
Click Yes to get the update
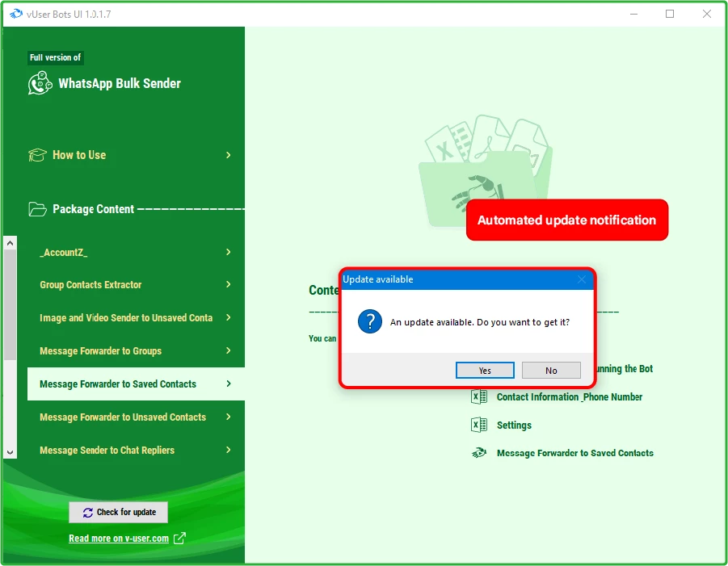click(x=485, y=371)
